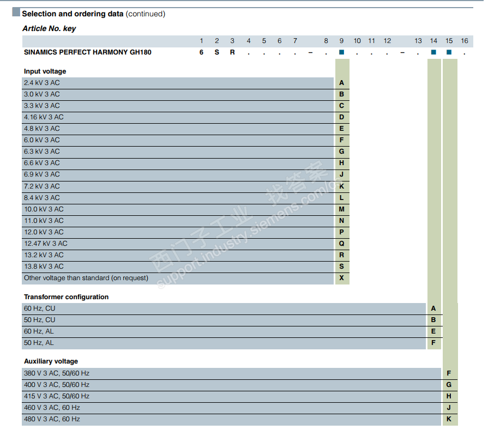This screenshot has height=448, width=488.
Task: Click the 'Transformer configuration' heading
Action: point(67,297)
